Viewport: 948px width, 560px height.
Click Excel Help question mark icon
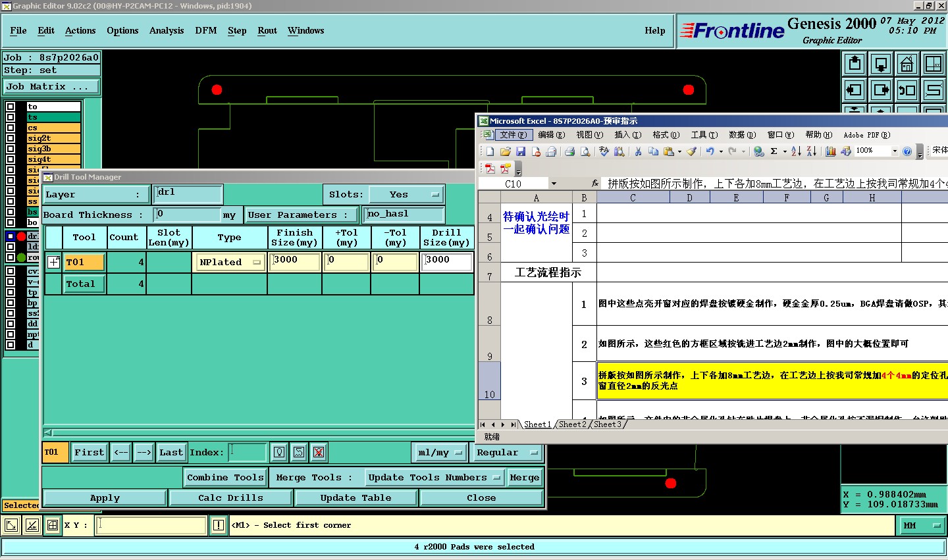[x=907, y=151]
